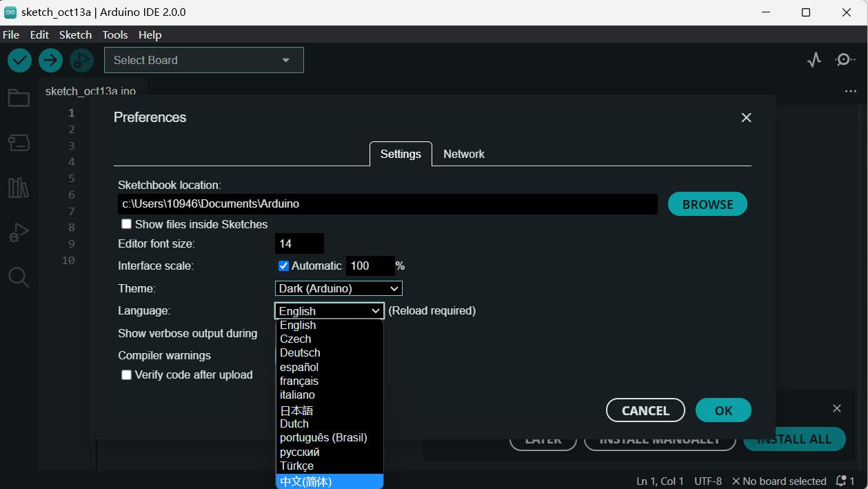Choose English from language list

coord(330,326)
